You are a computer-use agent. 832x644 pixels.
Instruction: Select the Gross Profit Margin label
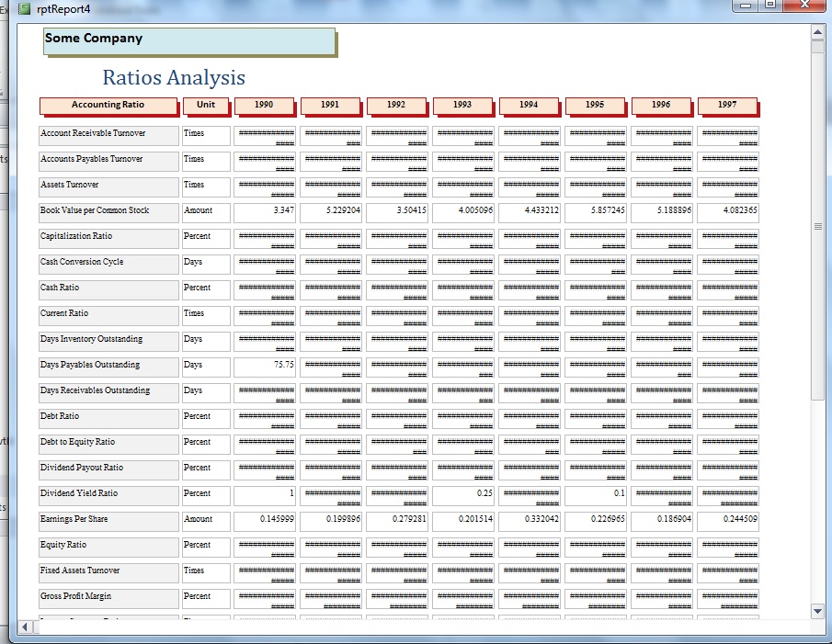[x=108, y=598]
